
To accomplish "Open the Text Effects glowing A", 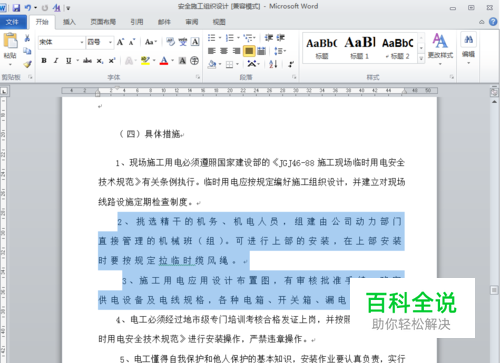I will click(129, 61).
